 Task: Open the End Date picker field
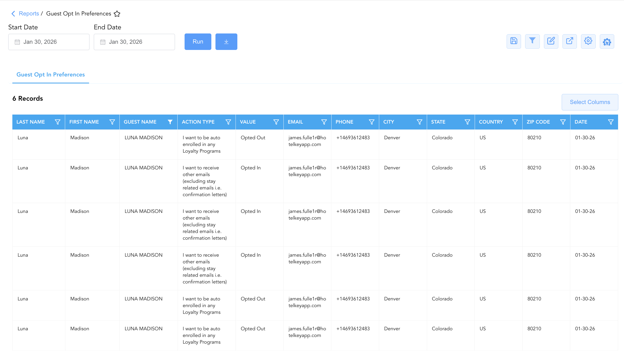click(x=134, y=42)
